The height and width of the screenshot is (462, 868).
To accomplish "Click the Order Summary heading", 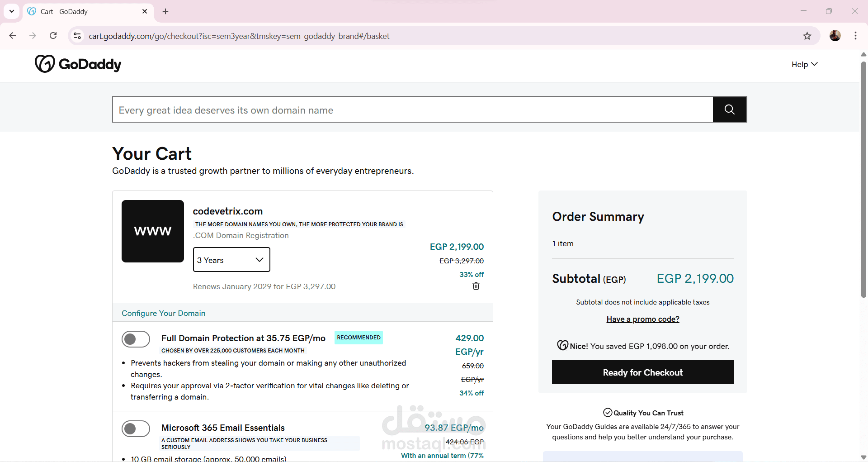I will (x=598, y=217).
